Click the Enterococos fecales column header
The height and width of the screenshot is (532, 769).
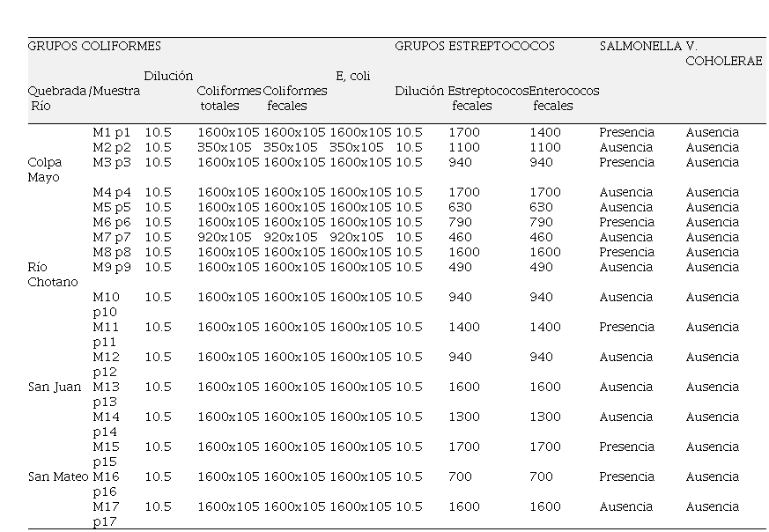pyautogui.click(x=564, y=98)
